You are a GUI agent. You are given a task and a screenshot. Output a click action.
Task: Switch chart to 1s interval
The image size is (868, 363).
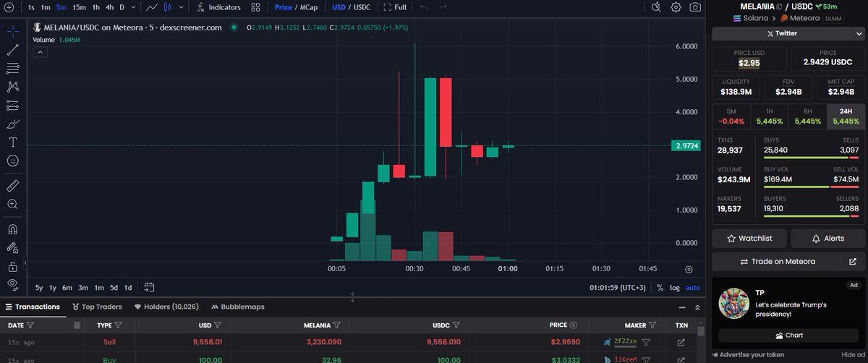[x=30, y=7]
